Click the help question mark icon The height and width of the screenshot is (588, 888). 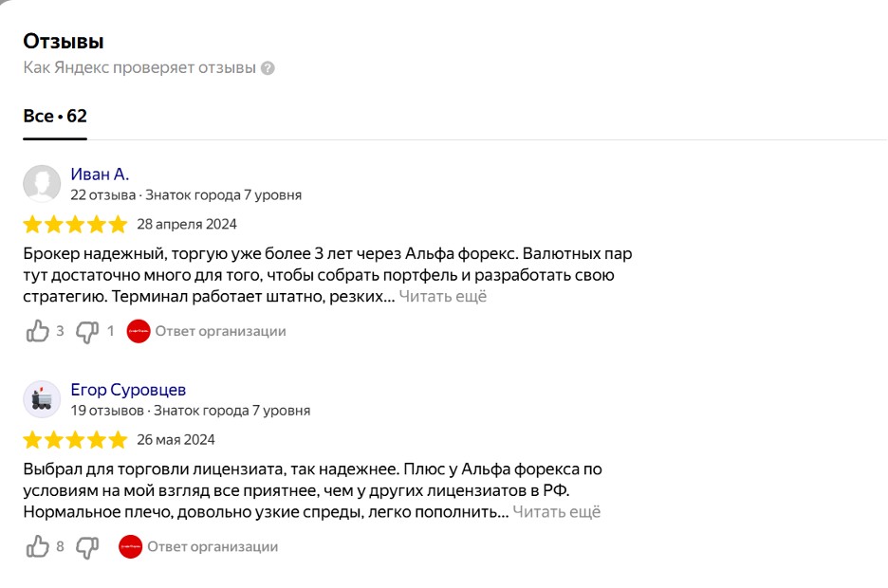268,68
